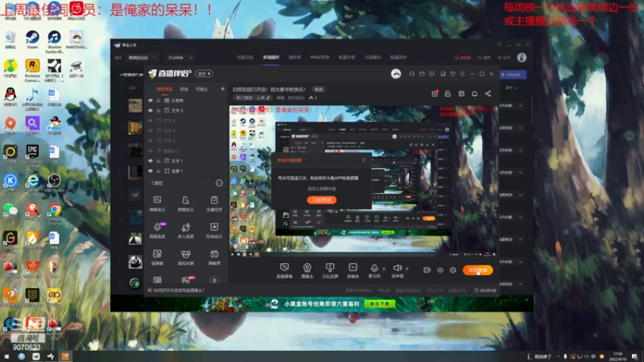This screenshot has height=362, width=644.
Task: Click the 扬声器 speaker icon
Action: tap(397, 268)
